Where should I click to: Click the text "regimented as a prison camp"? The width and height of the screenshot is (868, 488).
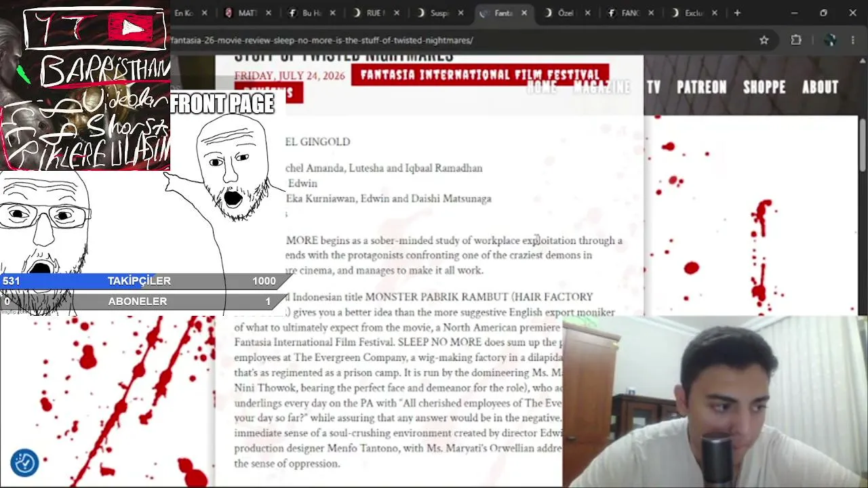[335, 373]
